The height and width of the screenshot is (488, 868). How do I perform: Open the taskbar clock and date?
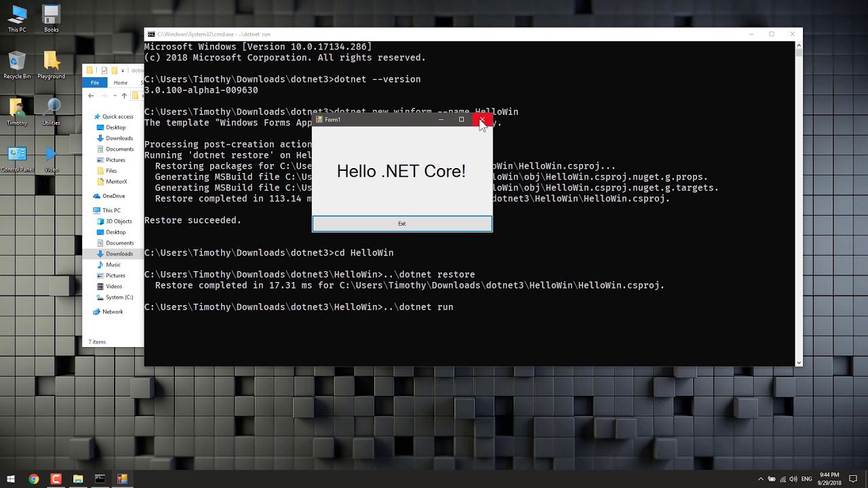(x=829, y=479)
